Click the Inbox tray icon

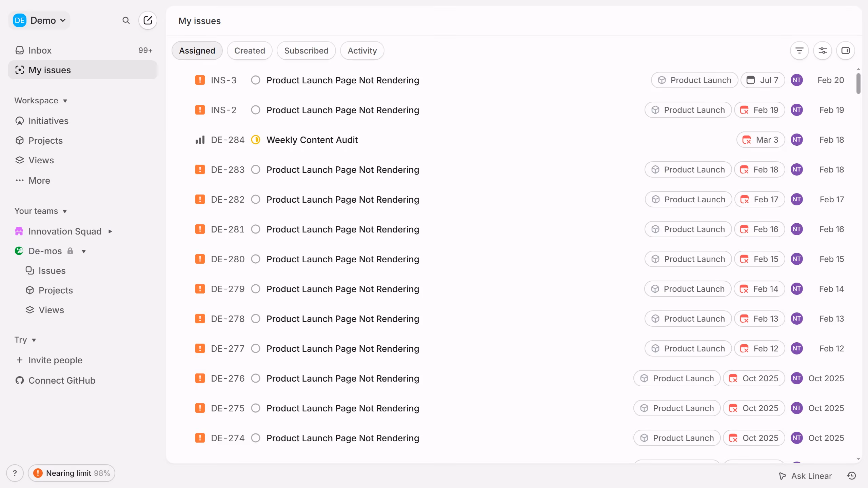click(x=20, y=50)
